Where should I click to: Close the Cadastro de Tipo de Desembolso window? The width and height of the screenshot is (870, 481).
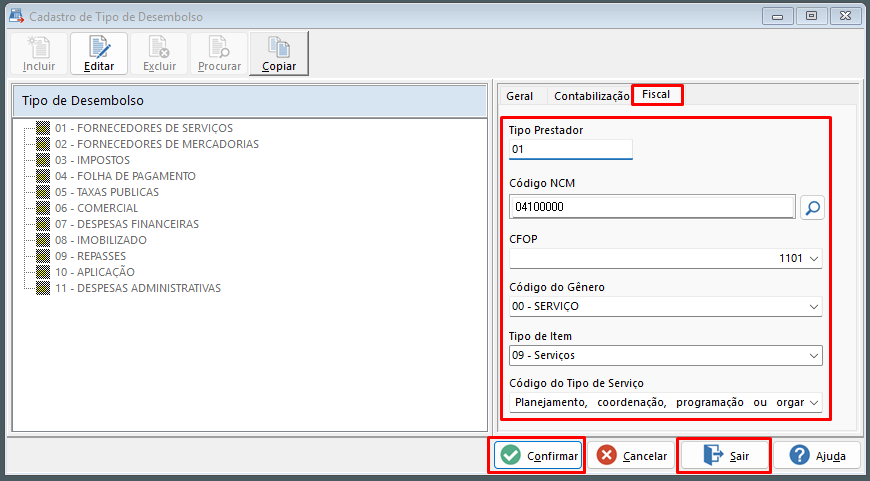tap(846, 16)
